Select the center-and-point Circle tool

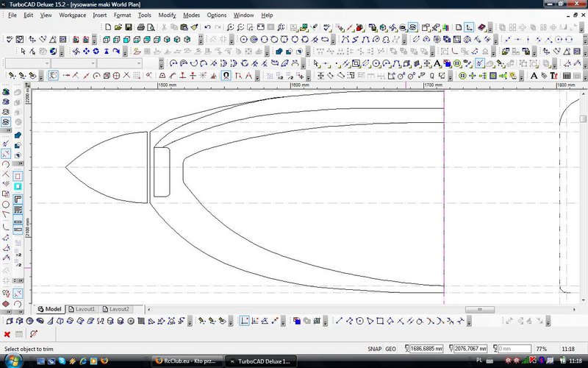pyautogui.click(x=244, y=39)
